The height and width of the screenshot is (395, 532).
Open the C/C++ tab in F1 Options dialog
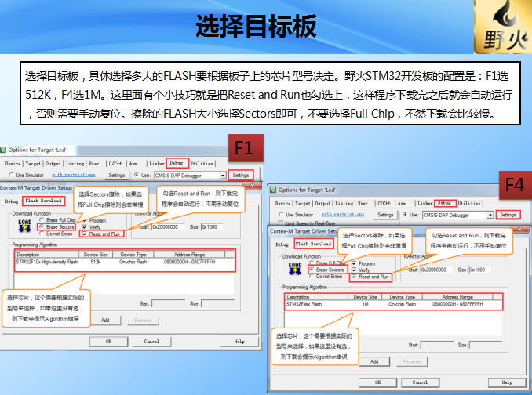tap(115, 163)
